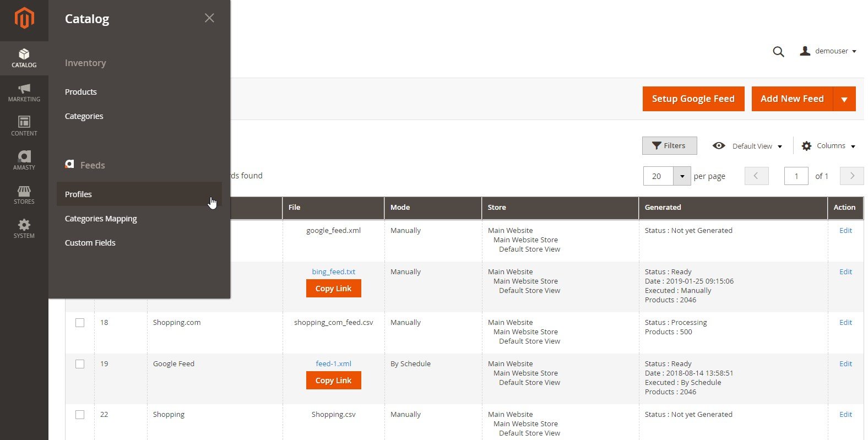The width and height of the screenshot is (868, 440).
Task: Click the Setup Google Feed button
Action: [693, 99]
